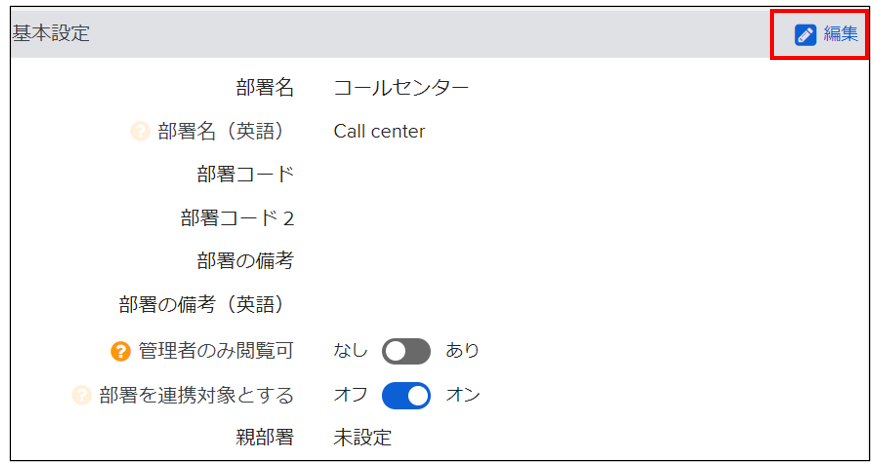This screenshot has width=875, height=472.
Task: Select the オン option label
Action: coord(463,395)
